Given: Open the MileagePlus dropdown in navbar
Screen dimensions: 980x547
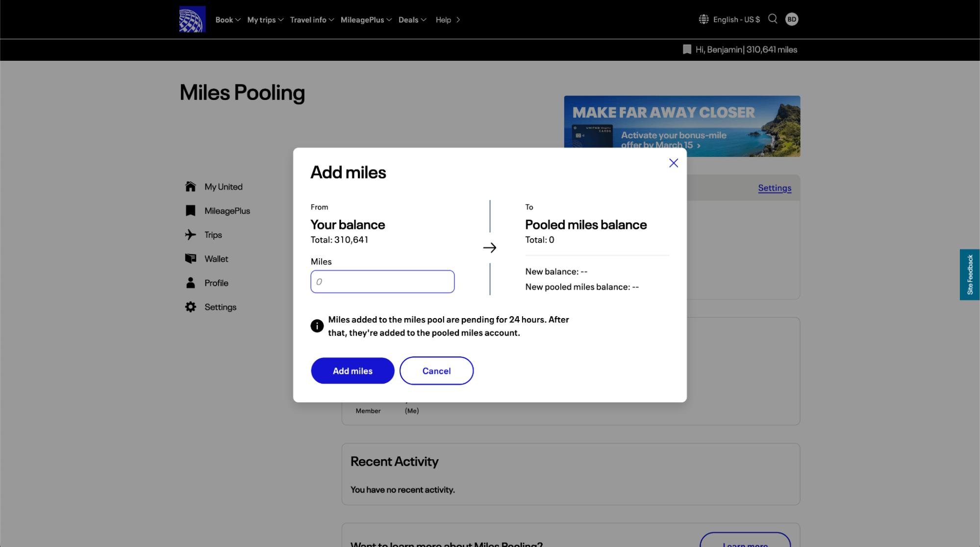Looking at the screenshot, I should coord(366,20).
